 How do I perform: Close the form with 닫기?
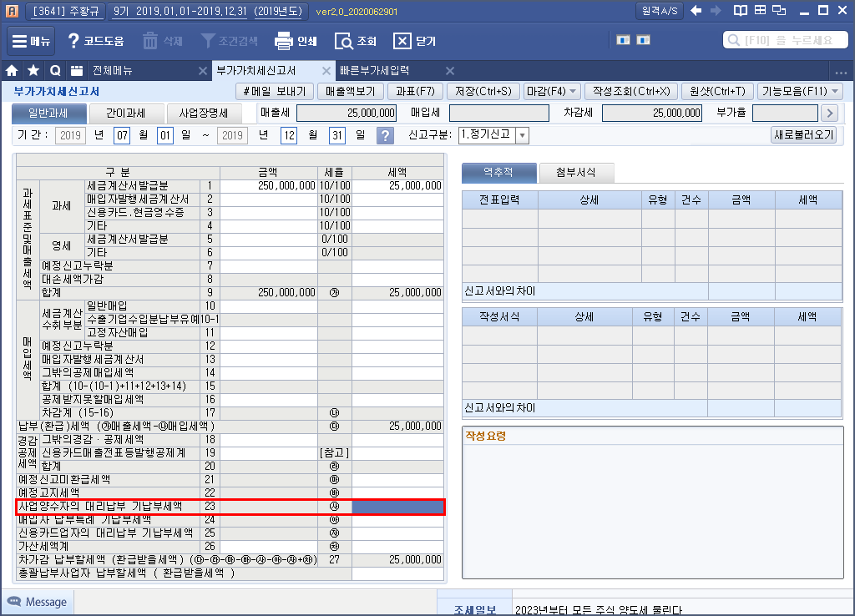pos(414,41)
